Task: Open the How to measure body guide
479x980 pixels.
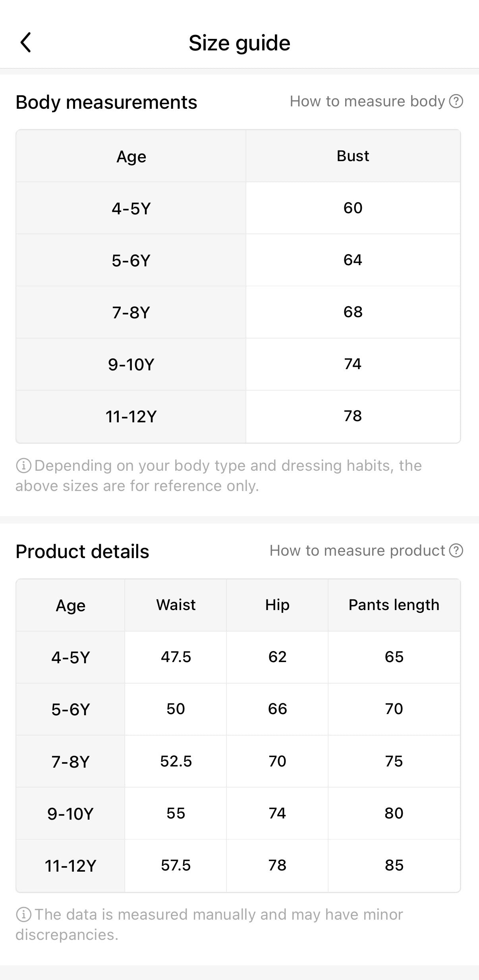Action: pos(367,101)
